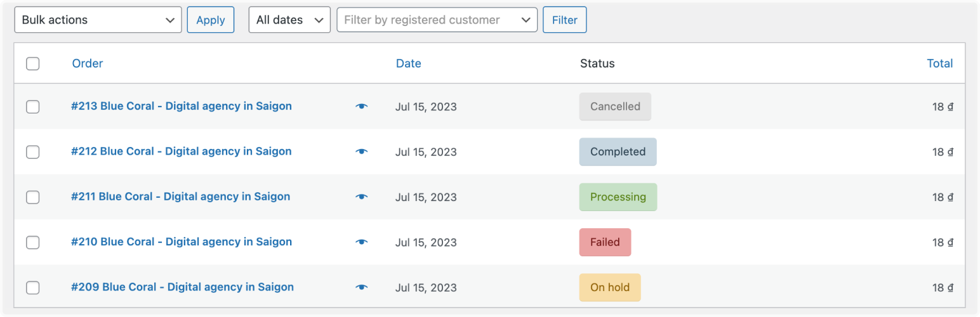Sort the table by the Order column header

click(x=88, y=63)
